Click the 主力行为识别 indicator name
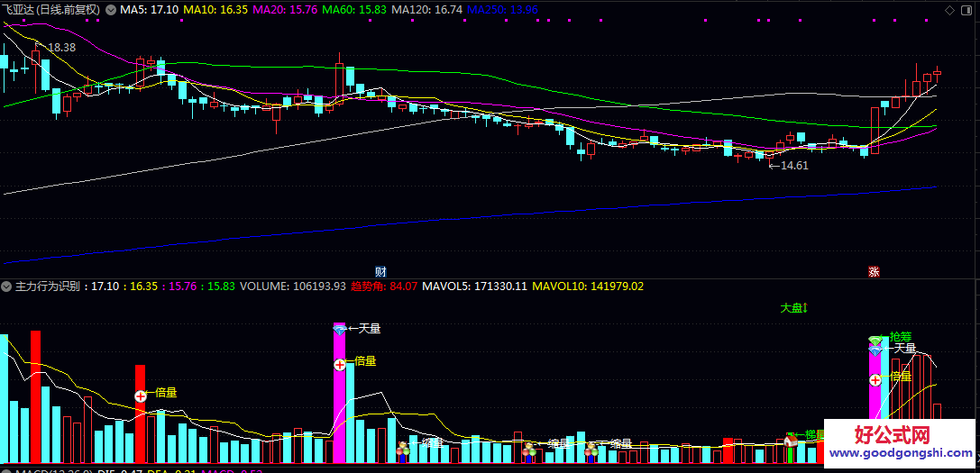Image resolution: width=980 pixels, height=473 pixels. click(47, 287)
